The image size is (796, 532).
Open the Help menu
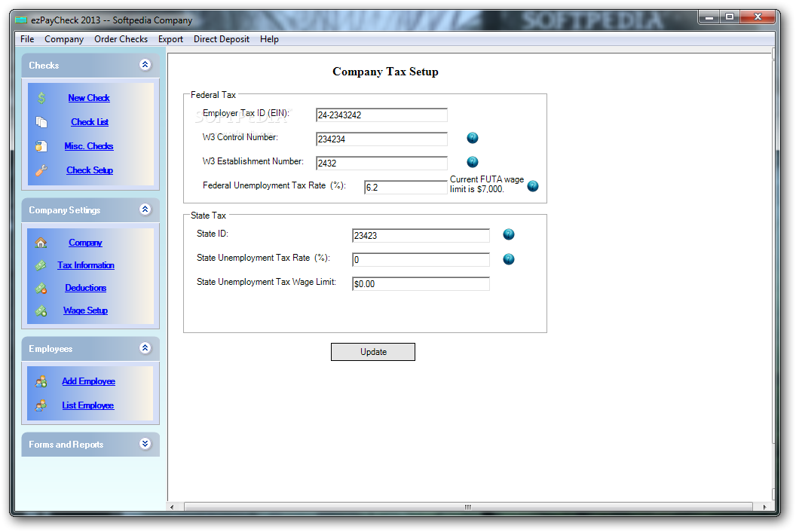269,39
